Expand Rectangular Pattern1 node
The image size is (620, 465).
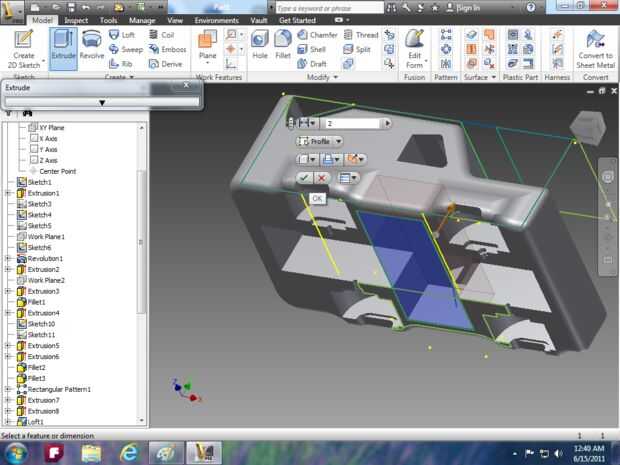click(8, 389)
